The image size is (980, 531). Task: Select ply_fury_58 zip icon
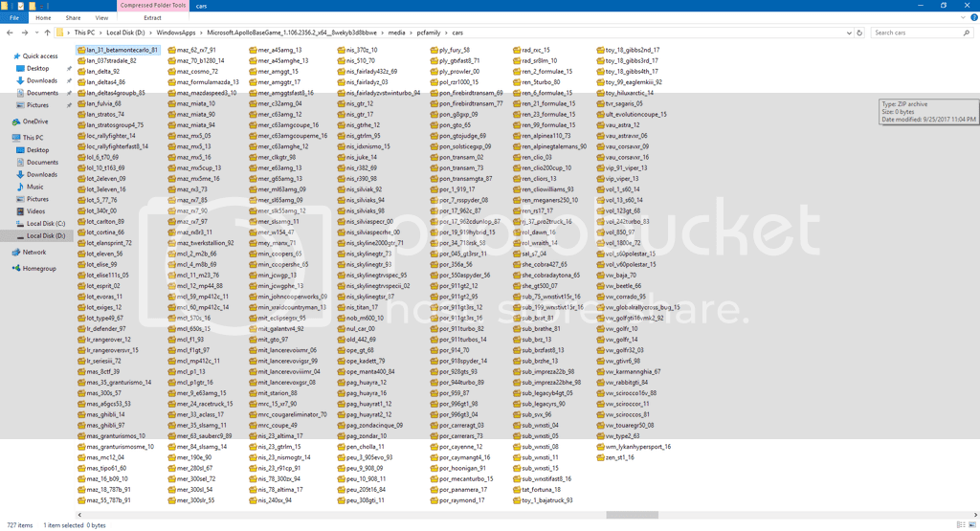(434, 50)
